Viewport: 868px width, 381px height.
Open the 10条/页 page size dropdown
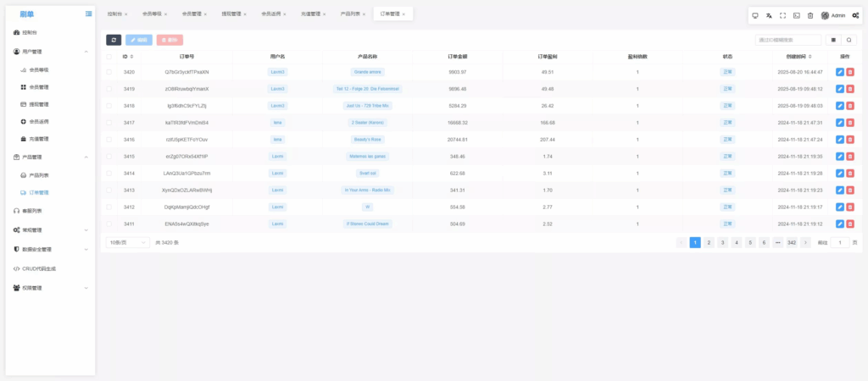click(x=127, y=242)
